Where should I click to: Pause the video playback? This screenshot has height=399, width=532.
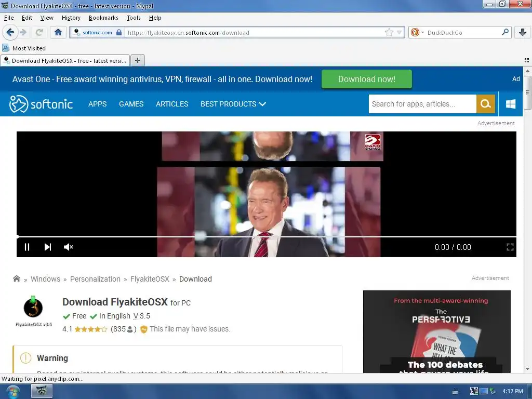(x=27, y=247)
